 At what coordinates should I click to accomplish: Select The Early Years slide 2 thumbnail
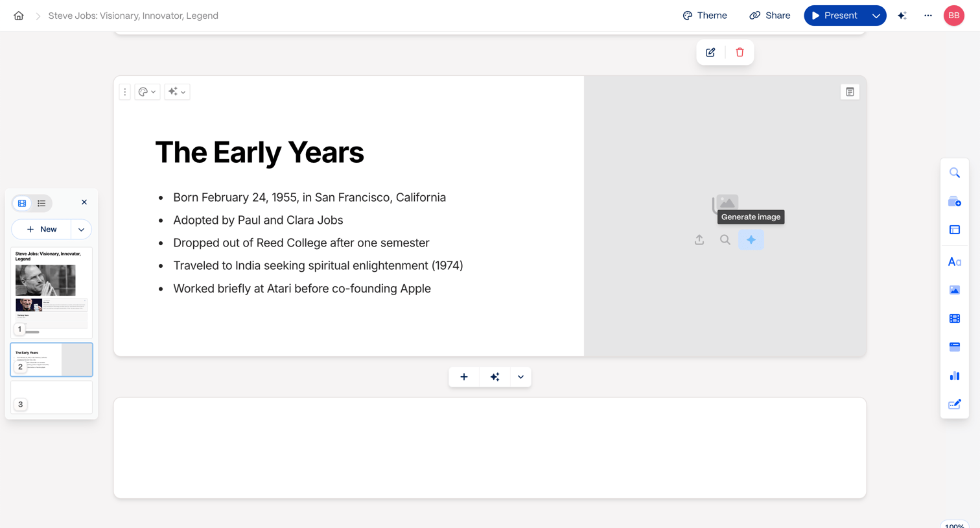coord(51,359)
